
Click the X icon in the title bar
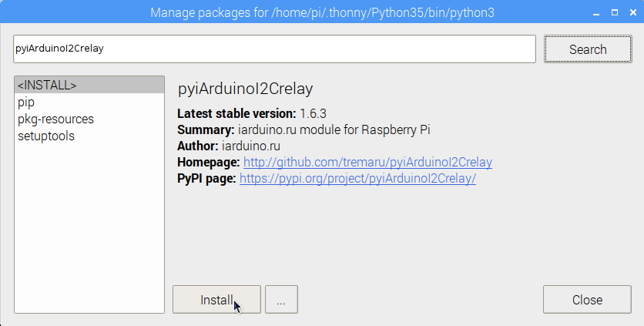pos(633,13)
